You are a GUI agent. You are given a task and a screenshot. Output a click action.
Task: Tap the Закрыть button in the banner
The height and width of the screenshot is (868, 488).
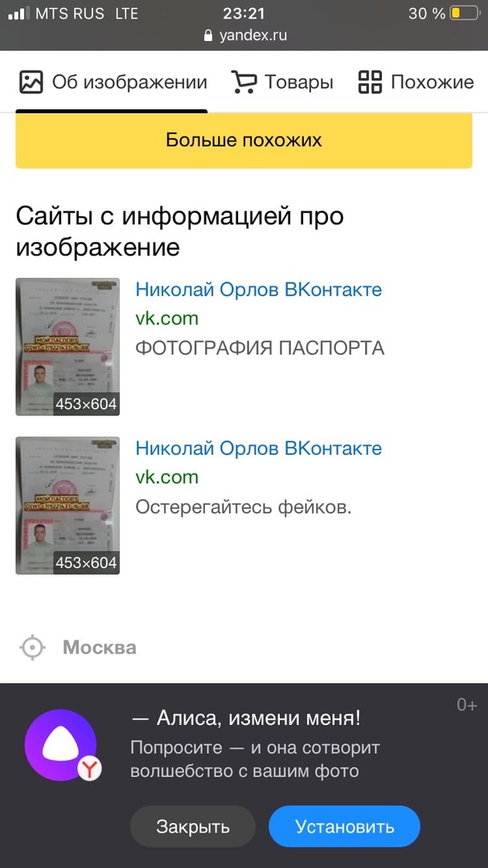(x=193, y=826)
